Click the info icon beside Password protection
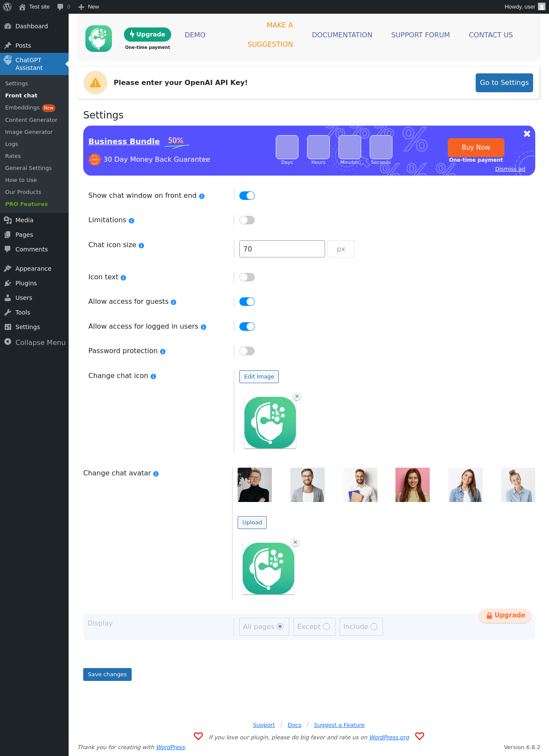Screen dimensions: 549x756 click(x=163, y=351)
